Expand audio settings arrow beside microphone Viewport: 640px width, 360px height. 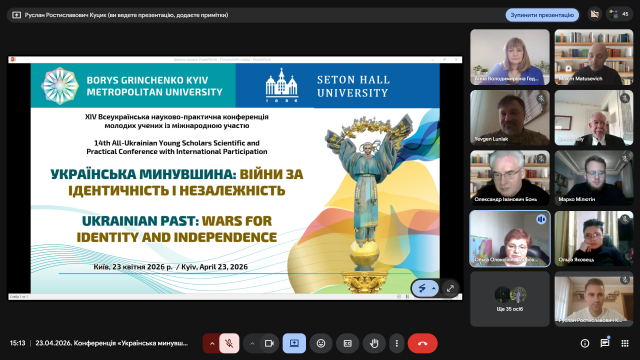[x=211, y=343]
